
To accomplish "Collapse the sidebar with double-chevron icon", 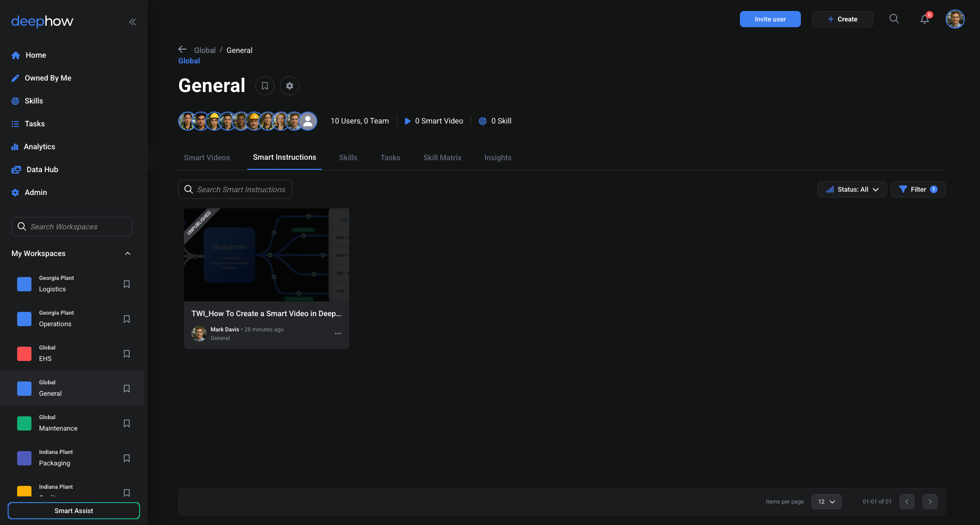I will coord(132,21).
